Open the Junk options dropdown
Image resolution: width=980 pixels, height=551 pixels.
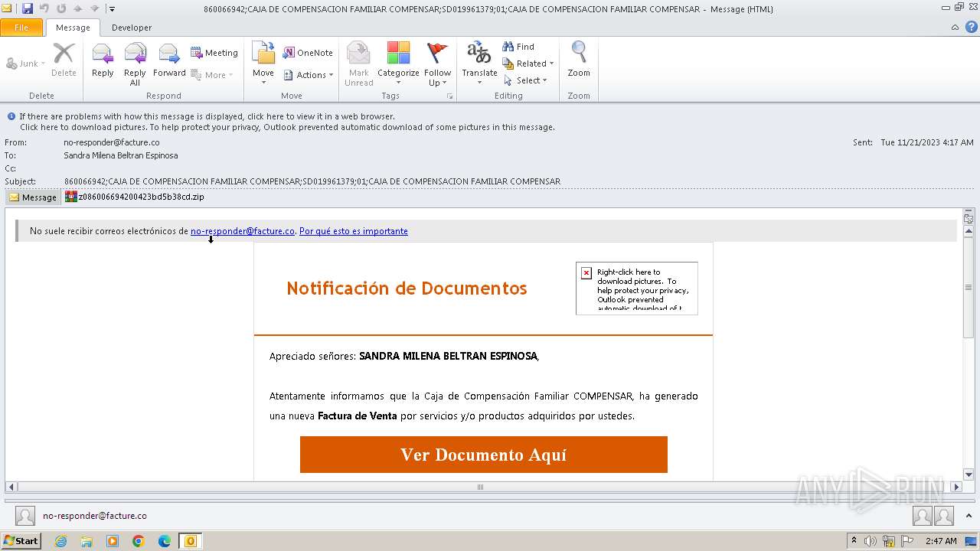[26, 64]
